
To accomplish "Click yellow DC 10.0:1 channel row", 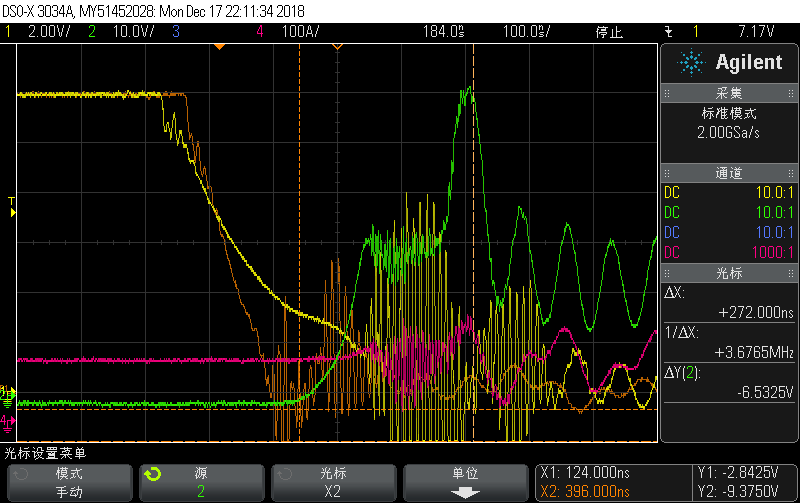I will click(729, 193).
